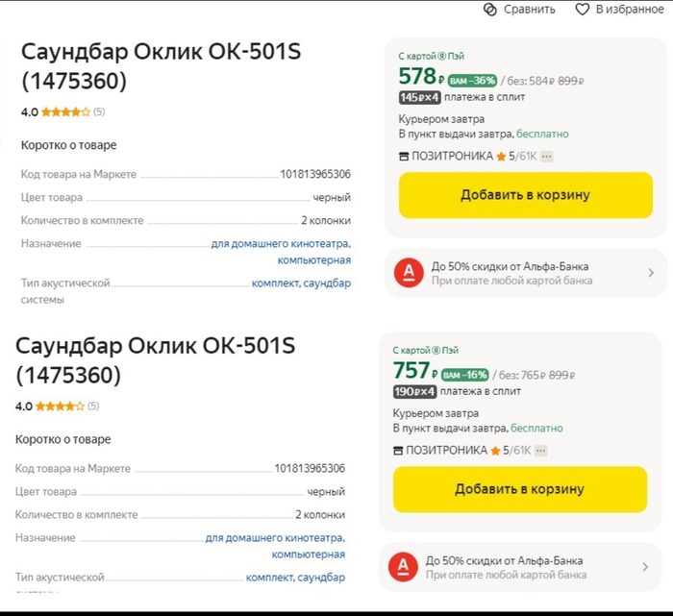Add product to favorites via heart icon
This screenshot has height=616, width=673.
coord(582,9)
